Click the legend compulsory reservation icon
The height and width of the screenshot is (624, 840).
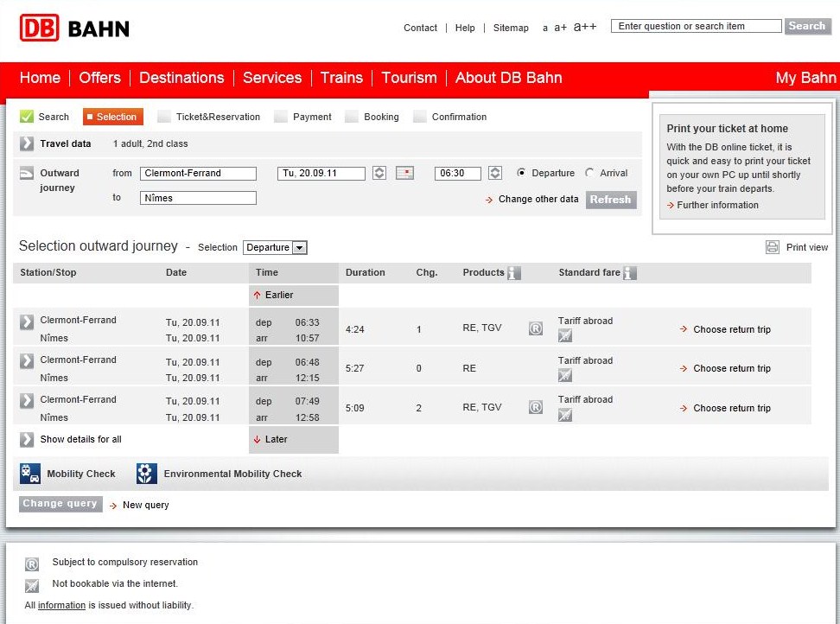coord(32,564)
